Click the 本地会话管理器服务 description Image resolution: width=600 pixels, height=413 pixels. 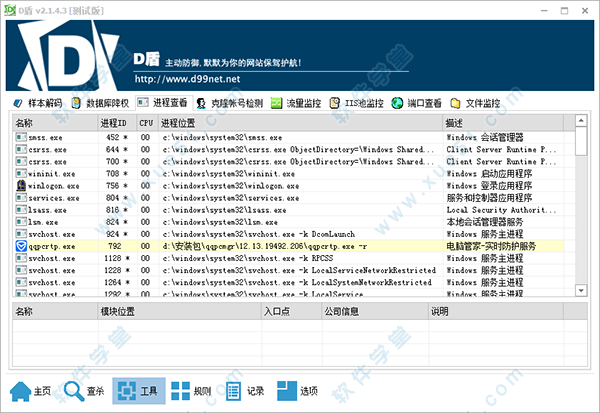[x=484, y=222]
